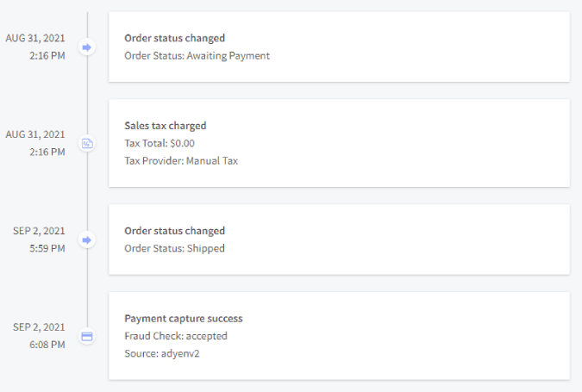Viewport: 582px width, 392px height.
Task: Click the sales tax document icon
Action: [x=86, y=144]
